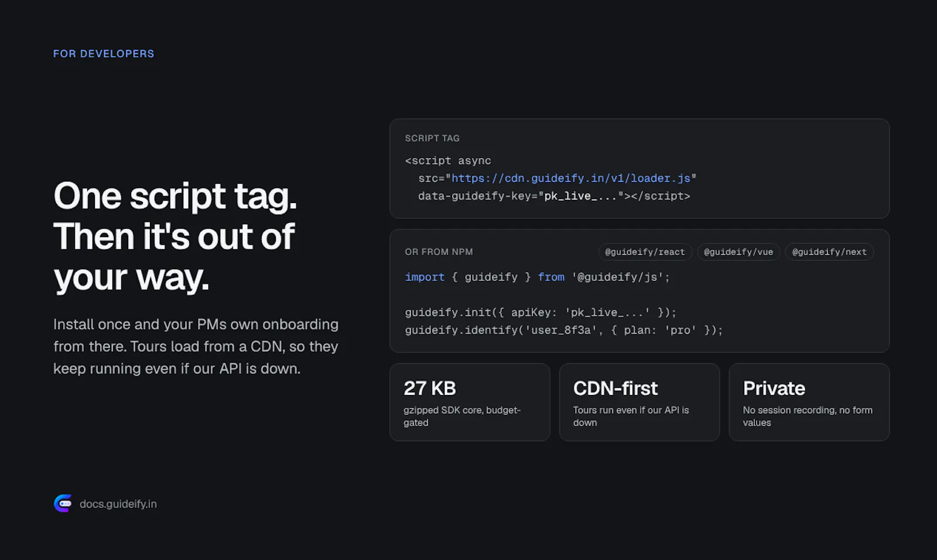This screenshot has width=937, height=560.
Task: Open the 27 KB stat card
Action: coord(470,402)
